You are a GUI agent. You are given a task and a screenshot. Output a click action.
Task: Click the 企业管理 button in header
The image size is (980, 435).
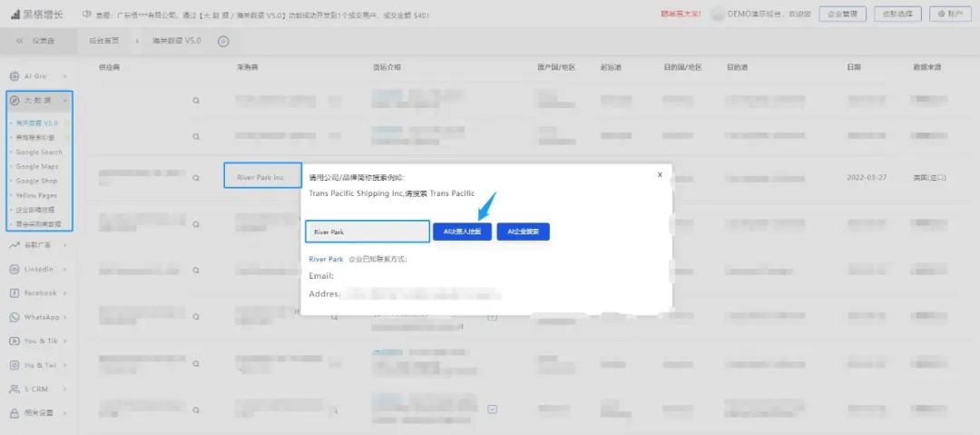842,14
